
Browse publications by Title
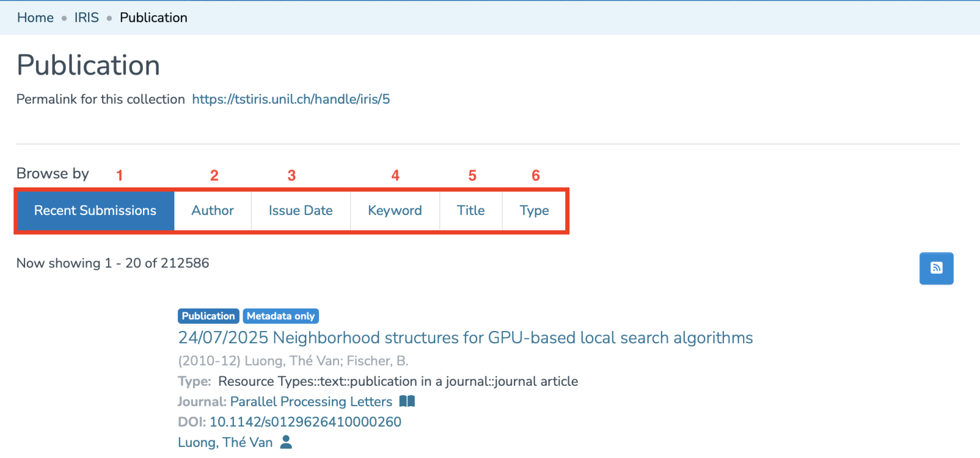point(470,210)
